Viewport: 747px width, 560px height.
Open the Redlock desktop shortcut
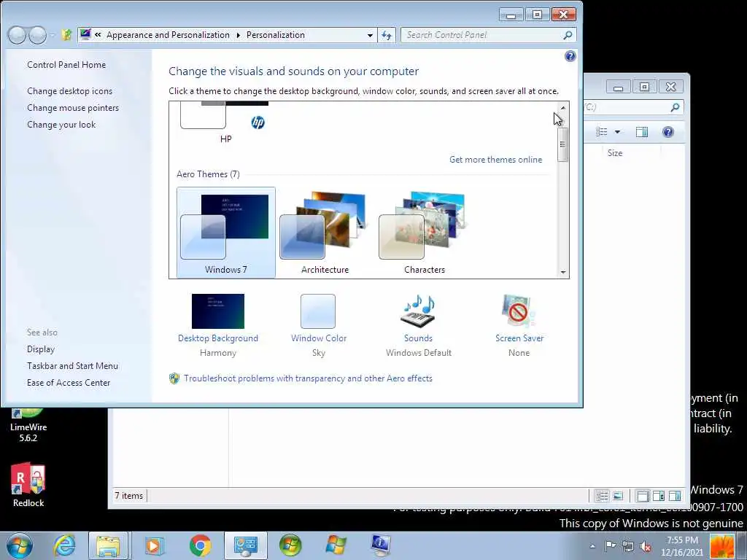tap(28, 485)
